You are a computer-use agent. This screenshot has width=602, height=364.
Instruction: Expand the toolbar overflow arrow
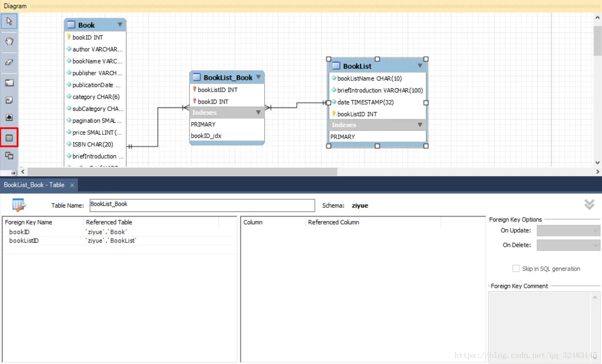(13, 173)
